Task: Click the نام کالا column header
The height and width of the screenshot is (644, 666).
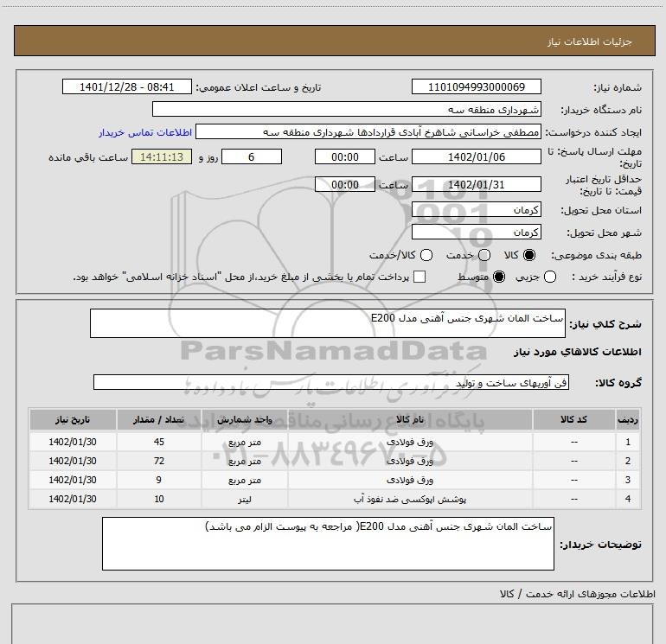Action: pos(410,419)
